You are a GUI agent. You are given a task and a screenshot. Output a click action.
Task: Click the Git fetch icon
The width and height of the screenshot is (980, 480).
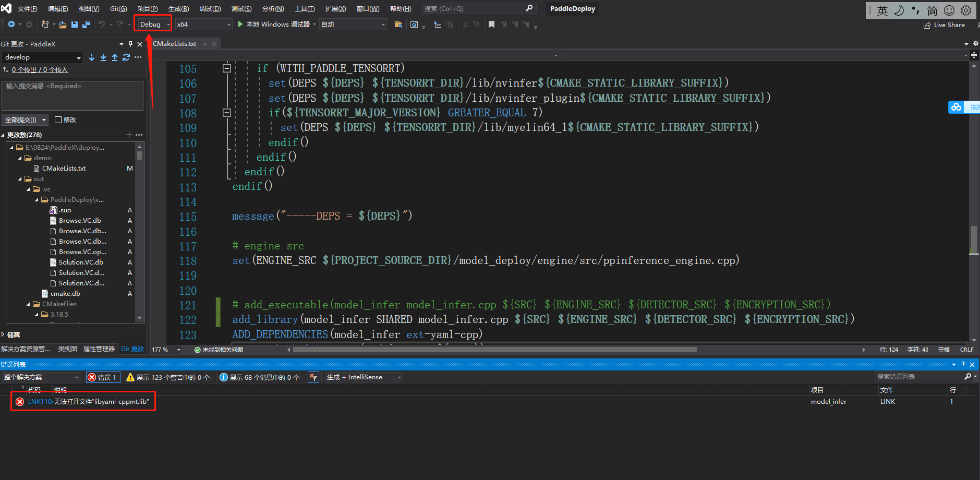point(92,57)
